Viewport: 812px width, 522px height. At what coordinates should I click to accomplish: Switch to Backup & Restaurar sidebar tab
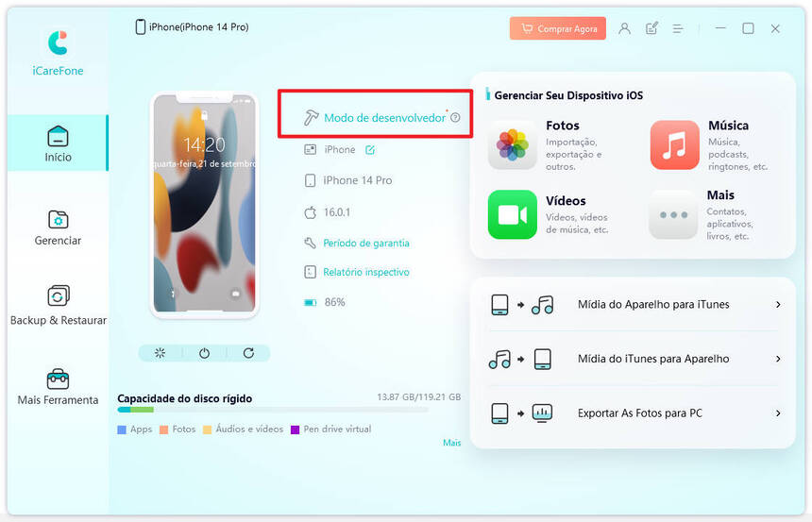point(58,306)
